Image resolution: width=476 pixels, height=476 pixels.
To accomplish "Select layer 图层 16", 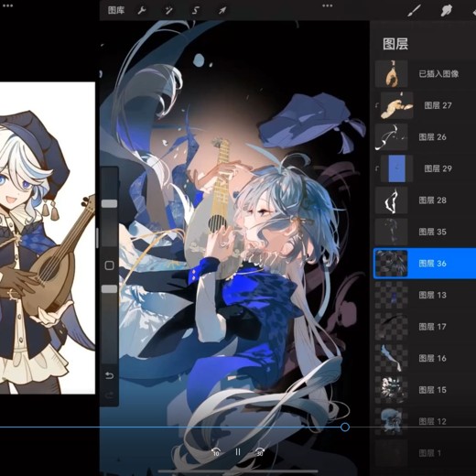I will point(425,358).
